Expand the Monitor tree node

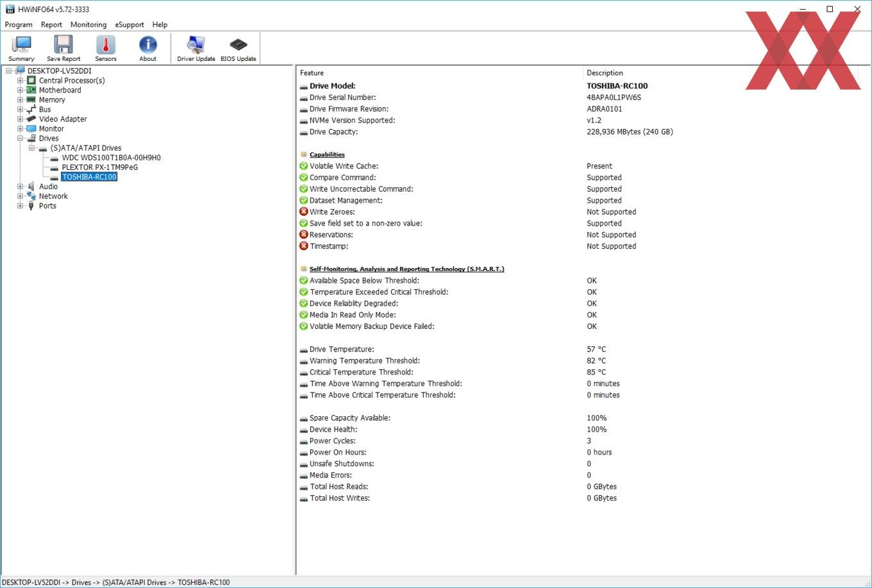20,129
